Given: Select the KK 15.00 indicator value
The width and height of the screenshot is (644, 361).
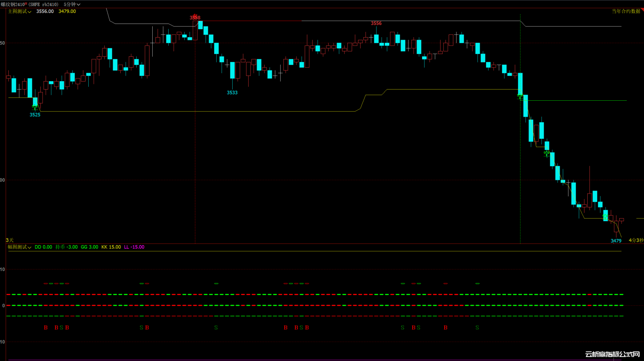Looking at the screenshot, I should click(x=111, y=247).
